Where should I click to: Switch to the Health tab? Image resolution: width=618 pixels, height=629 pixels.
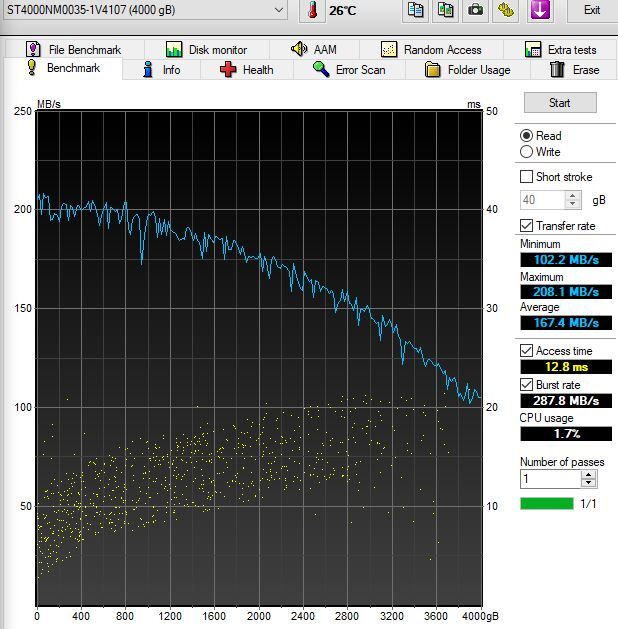click(246, 70)
